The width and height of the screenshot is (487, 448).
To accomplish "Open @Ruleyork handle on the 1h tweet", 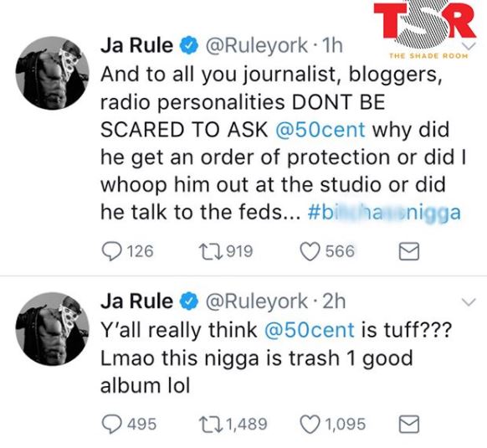I will click(257, 46).
